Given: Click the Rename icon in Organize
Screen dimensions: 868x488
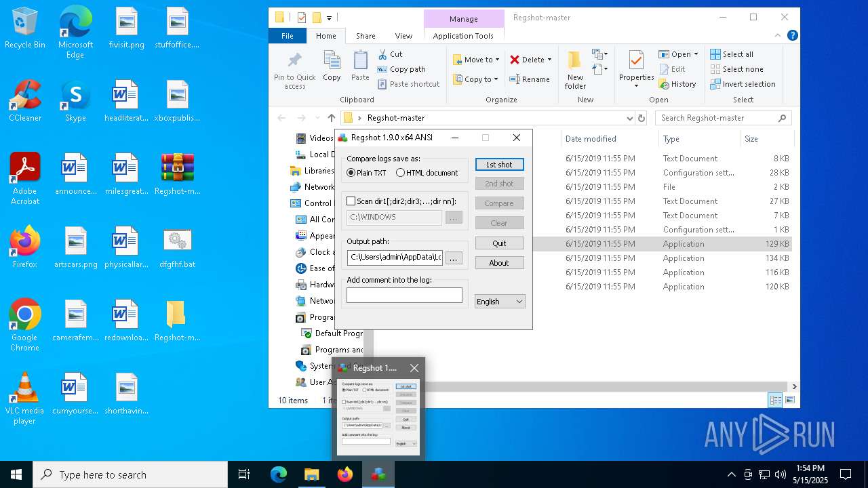Looking at the screenshot, I should [515, 79].
